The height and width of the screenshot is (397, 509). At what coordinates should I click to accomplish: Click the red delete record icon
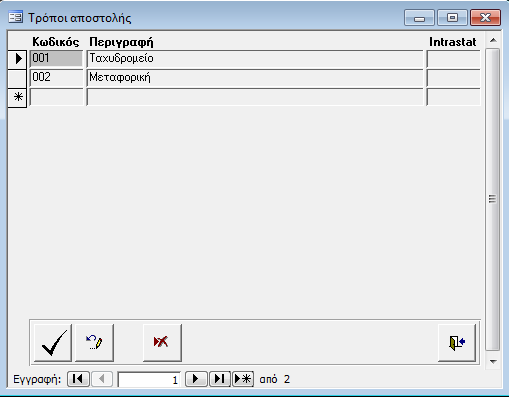(162, 342)
